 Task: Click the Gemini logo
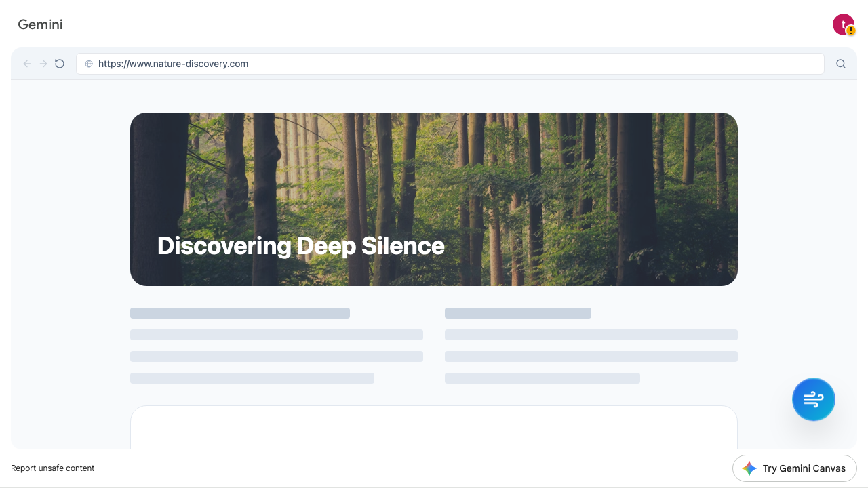[x=40, y=24]
